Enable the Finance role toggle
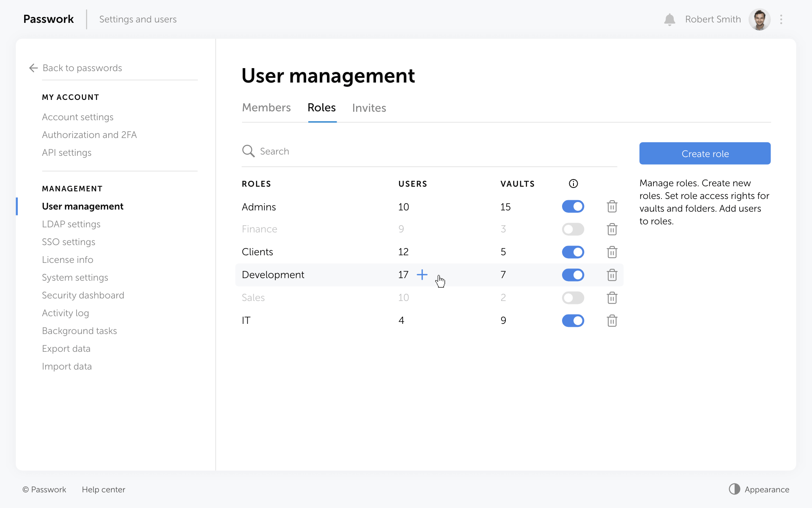 tap(573, 229)
